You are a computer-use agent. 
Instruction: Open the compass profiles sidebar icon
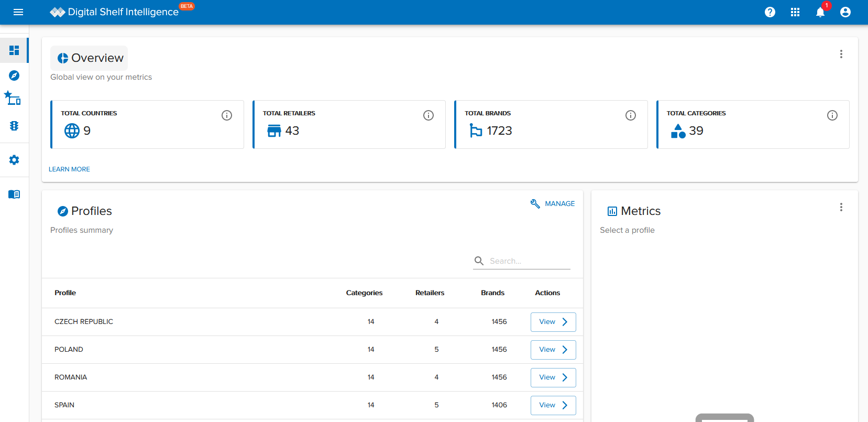click(x=14, y=75)
